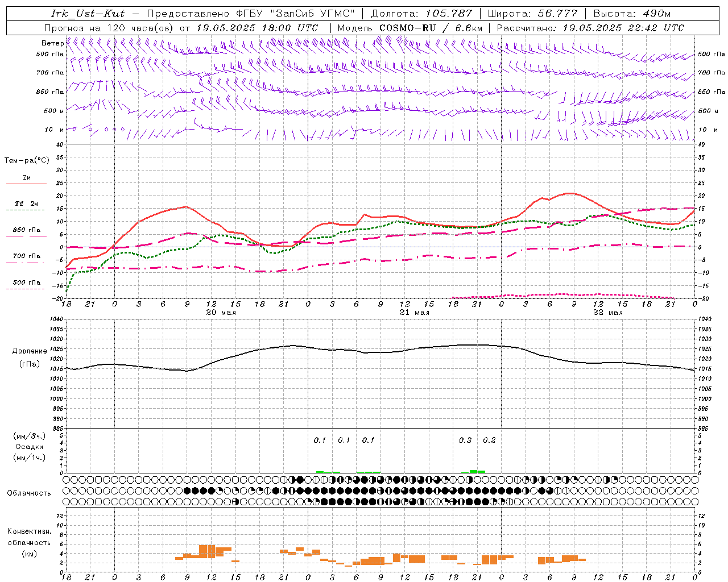Click the (мм/1ч.) precipitation unit label
Image resolution: width=728 pixels, height=582 pixels.
pos(30,458)
